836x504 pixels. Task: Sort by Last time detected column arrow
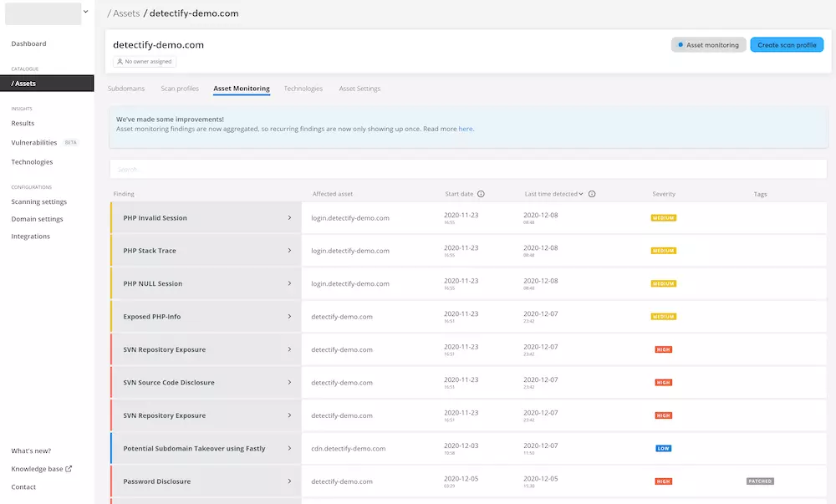click(580, 194)
